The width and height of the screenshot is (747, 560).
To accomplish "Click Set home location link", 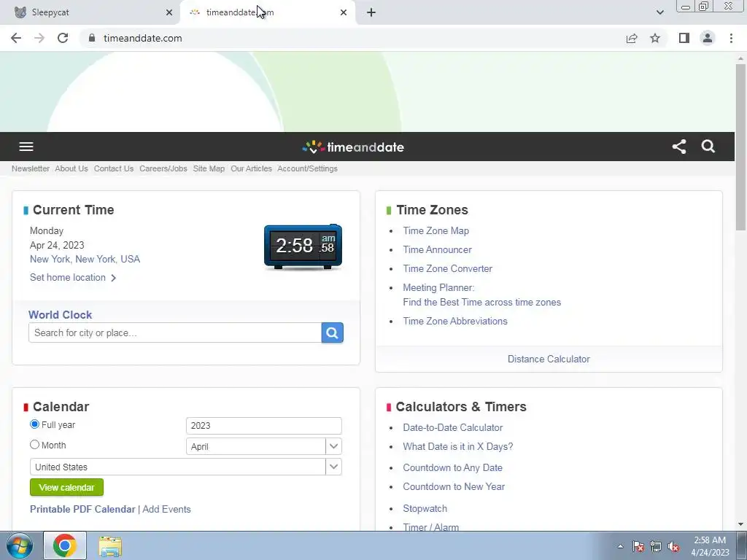I will (x=73, y=278).
